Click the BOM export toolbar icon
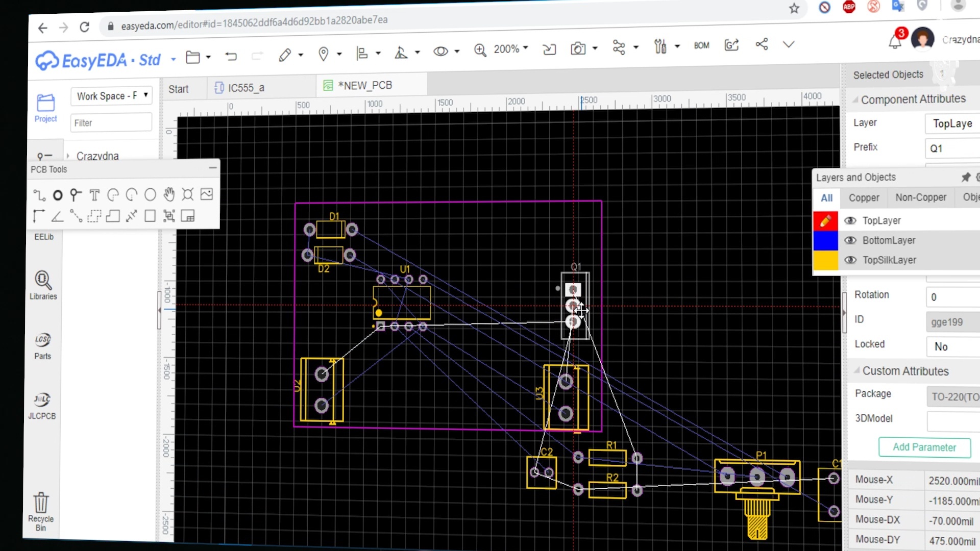Viewport: 980px width, 551px height. tap(701, 45)
